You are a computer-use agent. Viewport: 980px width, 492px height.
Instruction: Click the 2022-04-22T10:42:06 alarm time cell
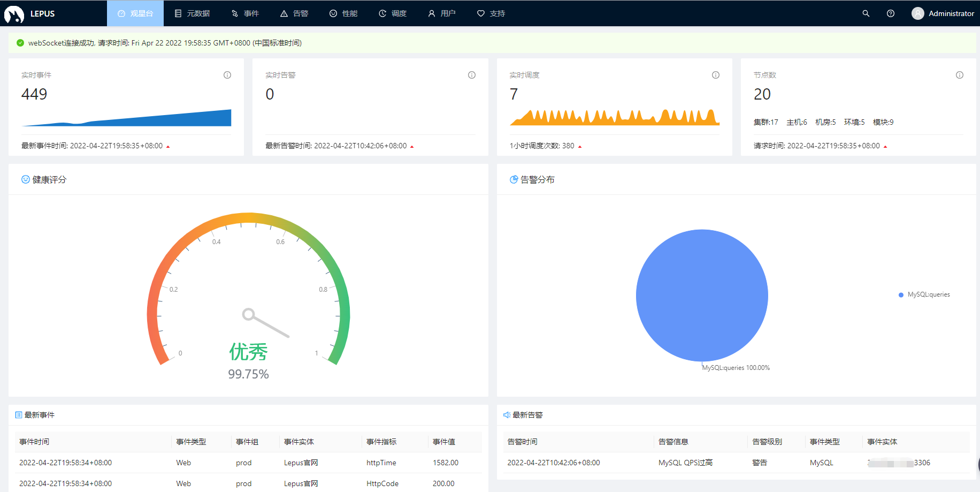coord(554,463)
